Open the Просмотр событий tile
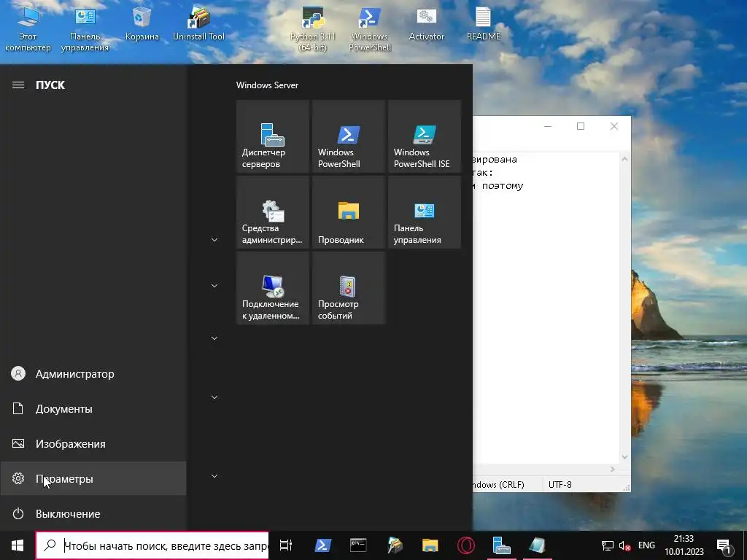The width and height of the screenshot is (747, 560). click(x=348, y=288)
